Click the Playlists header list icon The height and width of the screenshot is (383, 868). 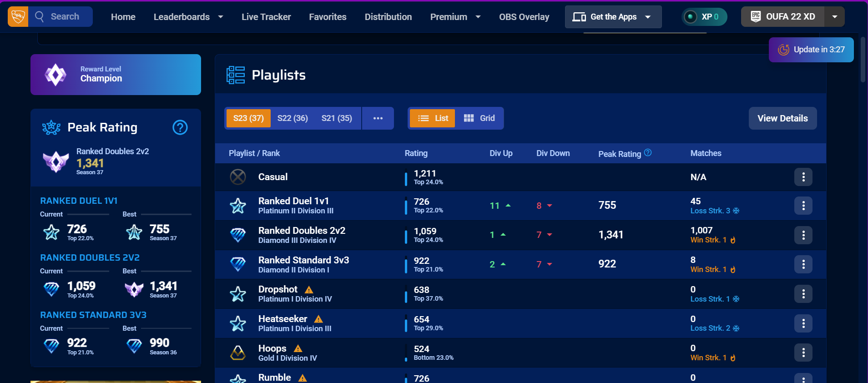point(236,75)
